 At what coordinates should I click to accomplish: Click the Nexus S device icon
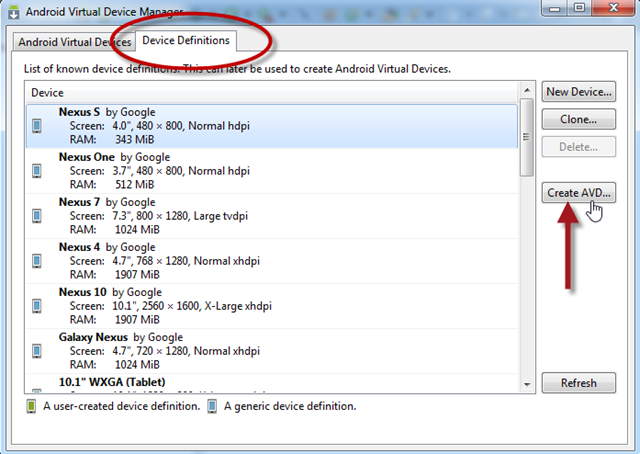(x=37, y=126)
